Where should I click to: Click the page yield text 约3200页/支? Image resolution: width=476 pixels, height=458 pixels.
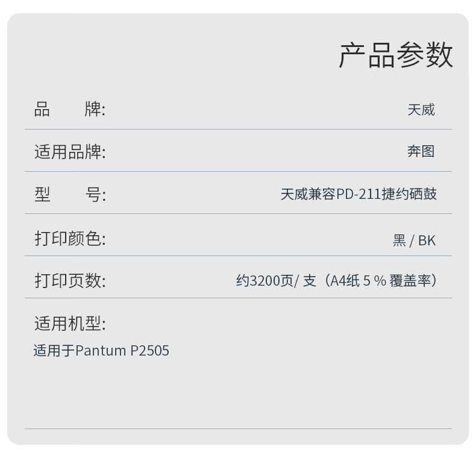(x=276, y=281)
